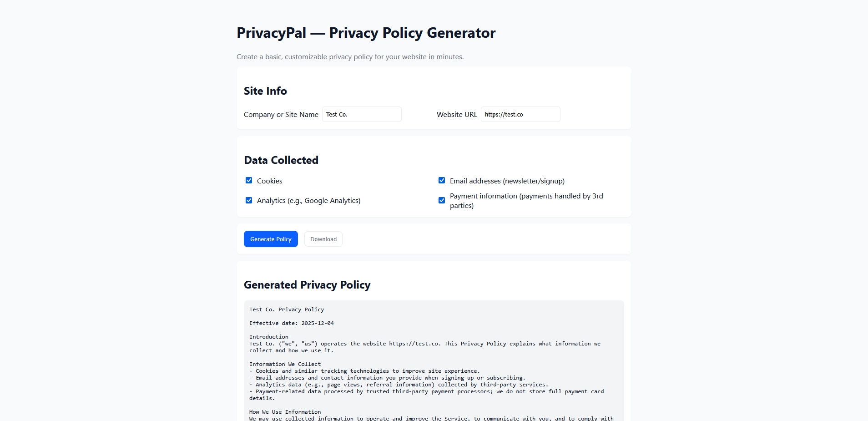Click the Cookies label text

tap(269, 181)
